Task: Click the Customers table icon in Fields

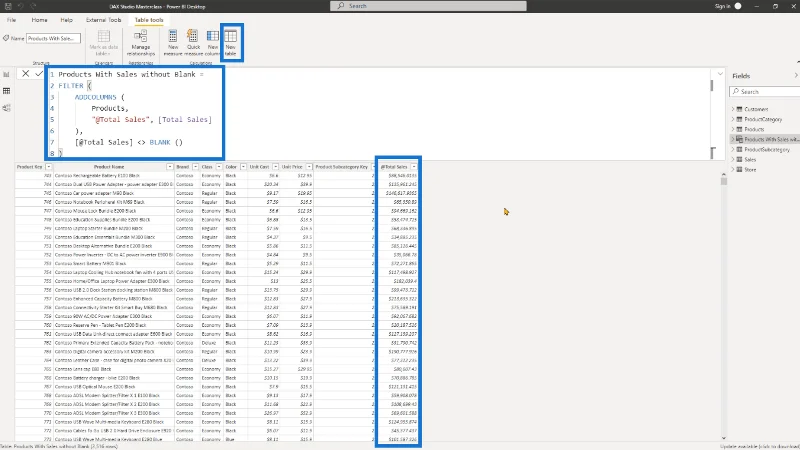Action: pos(739,109)
